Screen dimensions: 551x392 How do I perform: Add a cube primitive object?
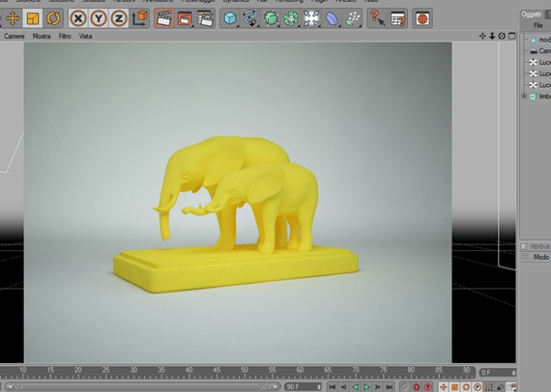tap(230, 18)
